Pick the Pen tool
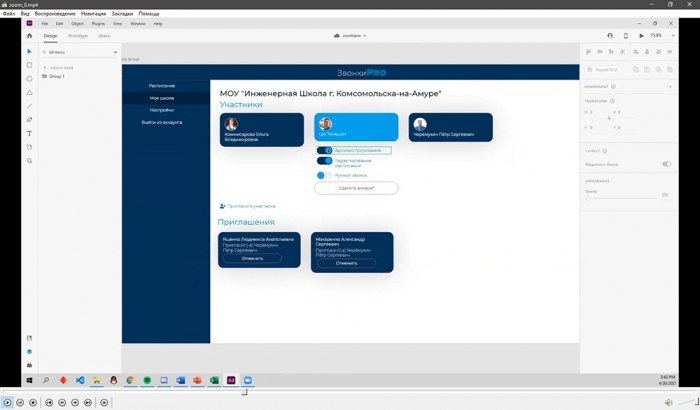 (x=29, y=119)
